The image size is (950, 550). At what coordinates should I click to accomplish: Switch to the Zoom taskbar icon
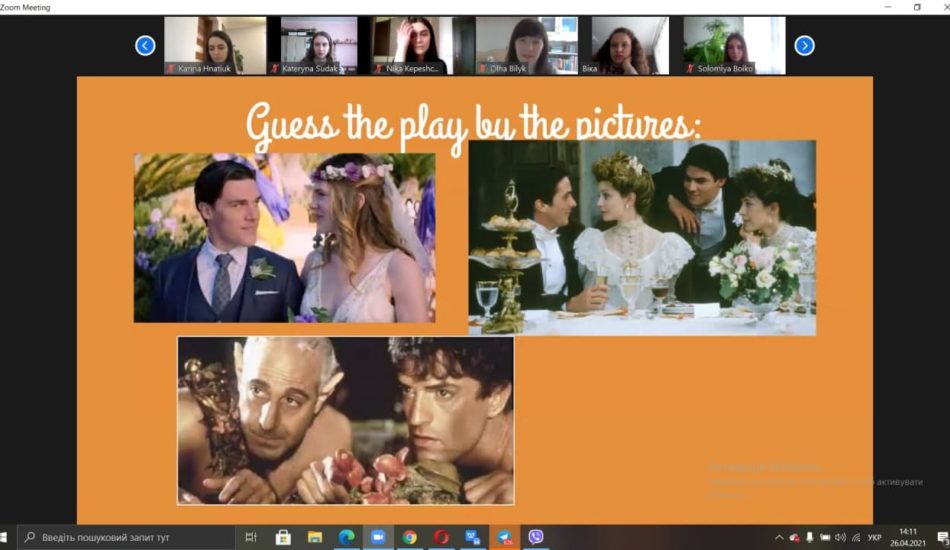[378, 537]
